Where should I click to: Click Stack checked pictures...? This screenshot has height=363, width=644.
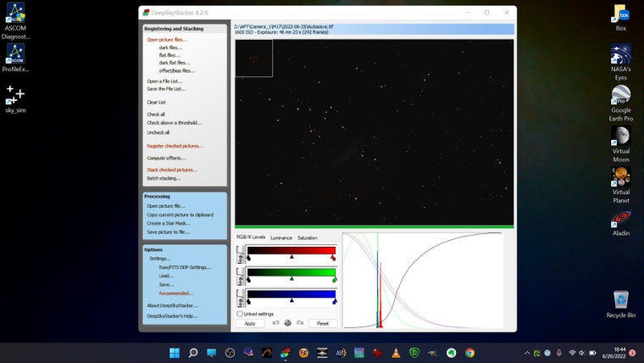point(172,170)
